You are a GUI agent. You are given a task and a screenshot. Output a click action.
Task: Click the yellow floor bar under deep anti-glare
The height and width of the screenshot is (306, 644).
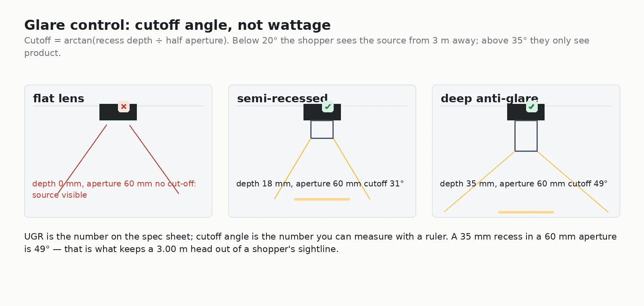point(526,212)
